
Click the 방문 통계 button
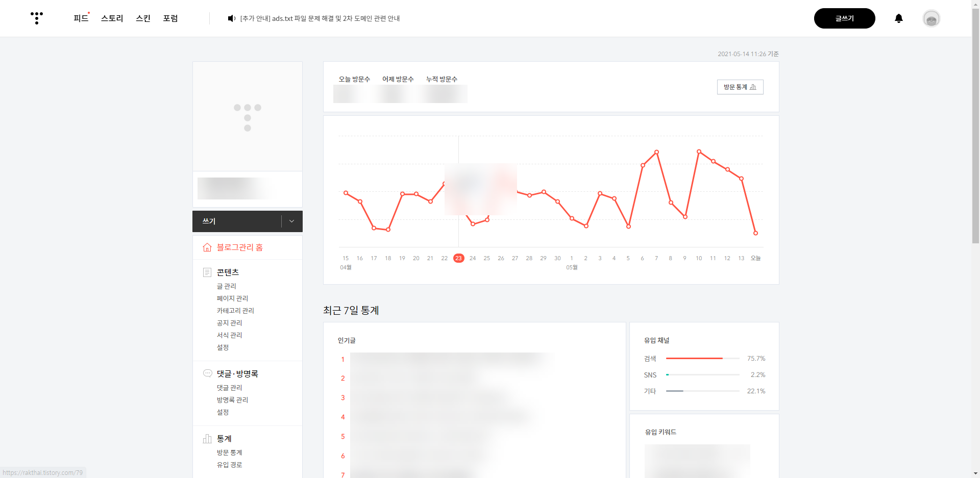click(740, 87)
